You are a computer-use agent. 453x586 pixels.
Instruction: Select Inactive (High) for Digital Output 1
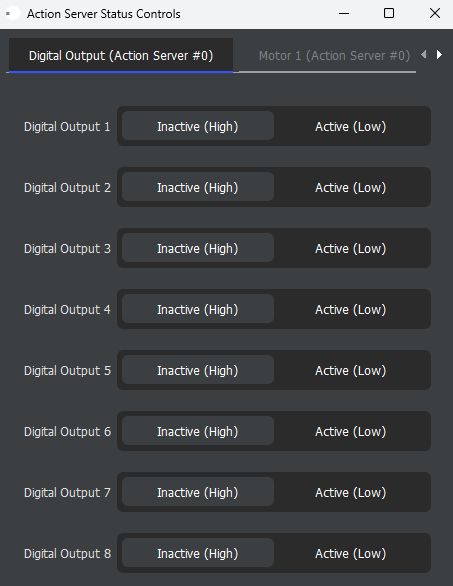pyautogui.click(x=198, y=126)
